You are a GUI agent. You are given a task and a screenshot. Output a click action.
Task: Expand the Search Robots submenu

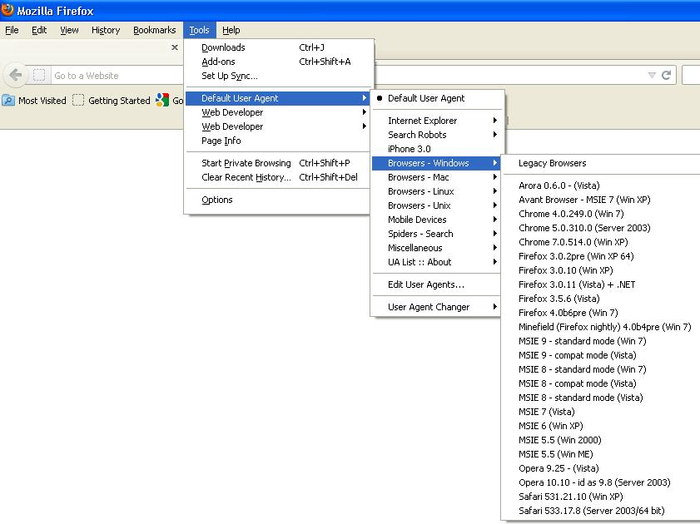point(438,135)
